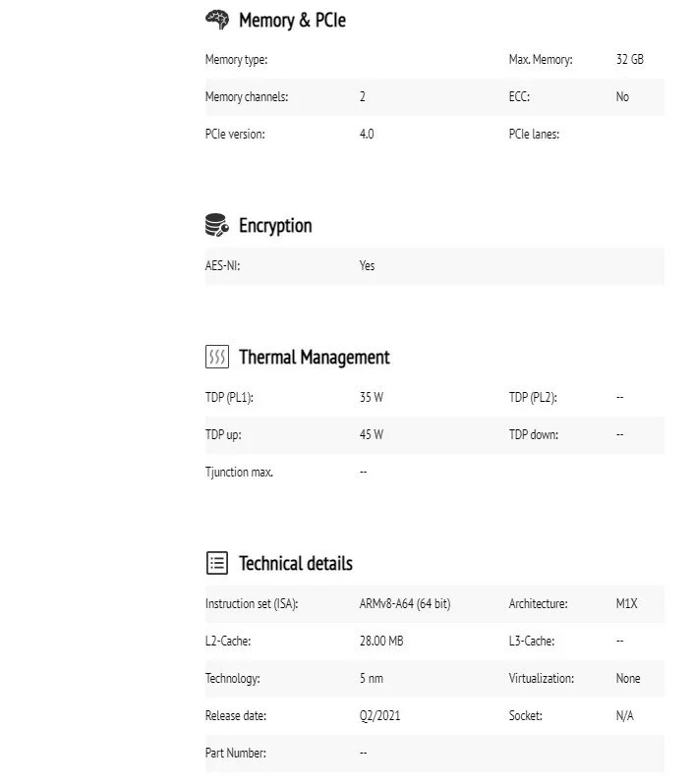Select the Memory & PCIe heading
This screenshot has width=692, height=784.
[x=292, y=21]
